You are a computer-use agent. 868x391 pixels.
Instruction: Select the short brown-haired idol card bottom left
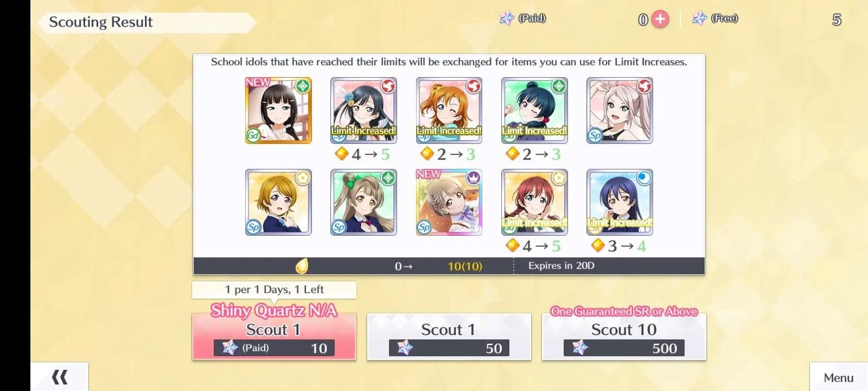coord(278,202)
